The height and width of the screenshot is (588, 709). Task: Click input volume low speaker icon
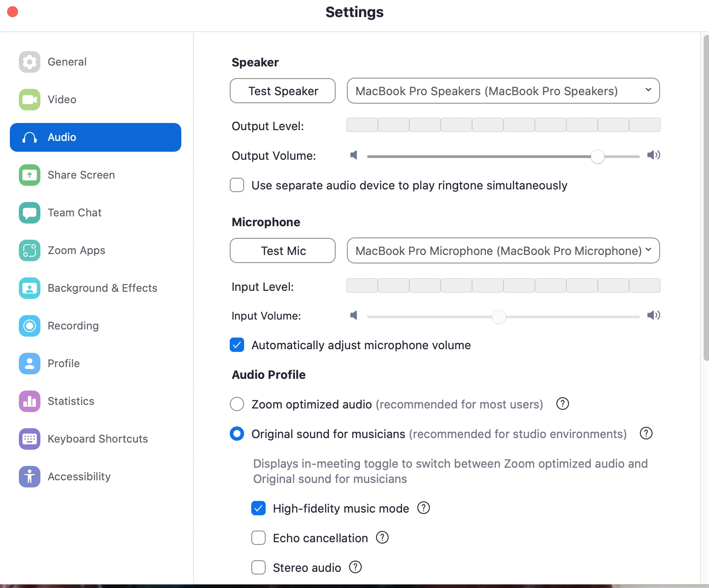pos(354,316)
